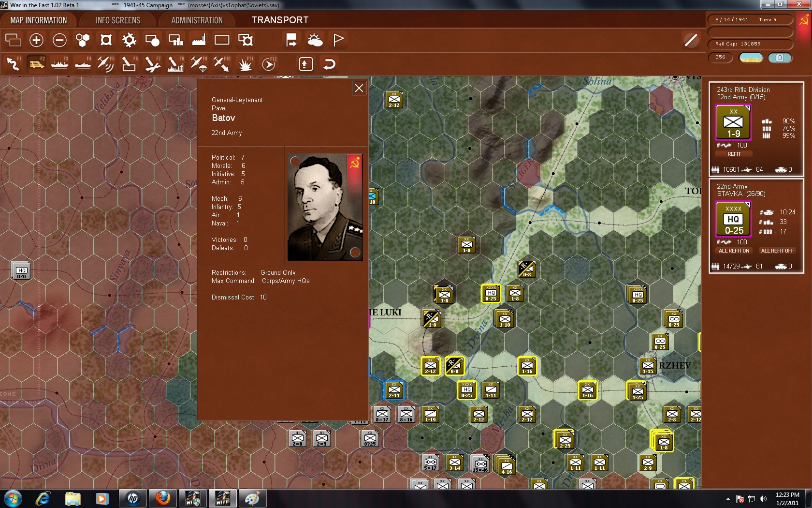Click the pennant flag icon

coord(338,40)
